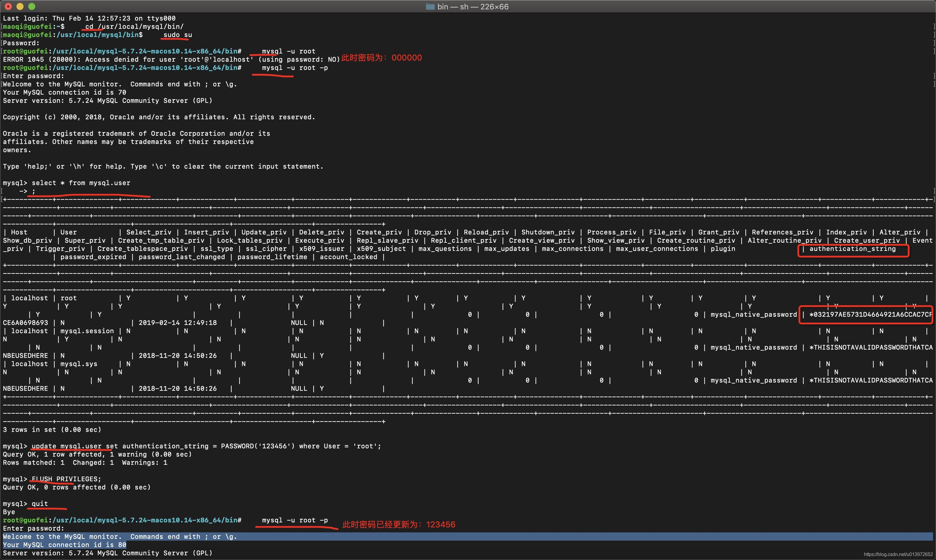This screenshot has width=936, height=560.
Task: Click 'Your MySQL connection id is 80'
Action: (x=65, y=545)
